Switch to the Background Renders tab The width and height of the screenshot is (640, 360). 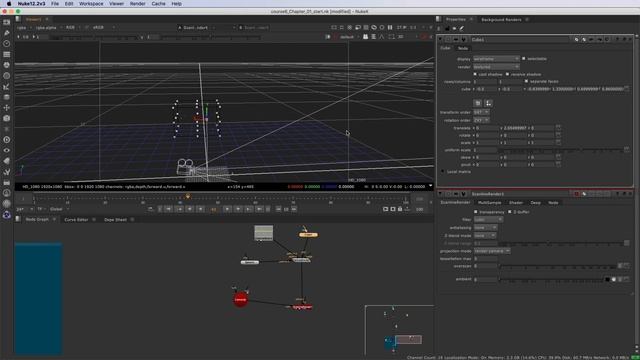(x=501, y=20)
